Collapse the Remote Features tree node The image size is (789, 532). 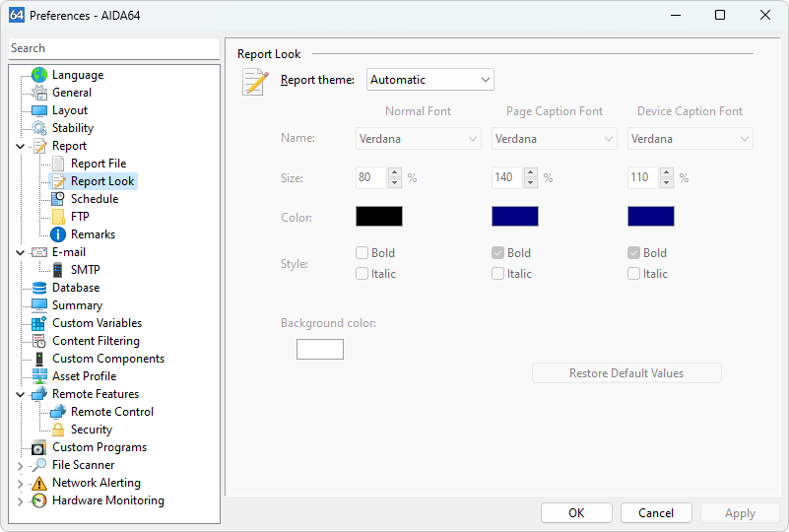(21, 394)
